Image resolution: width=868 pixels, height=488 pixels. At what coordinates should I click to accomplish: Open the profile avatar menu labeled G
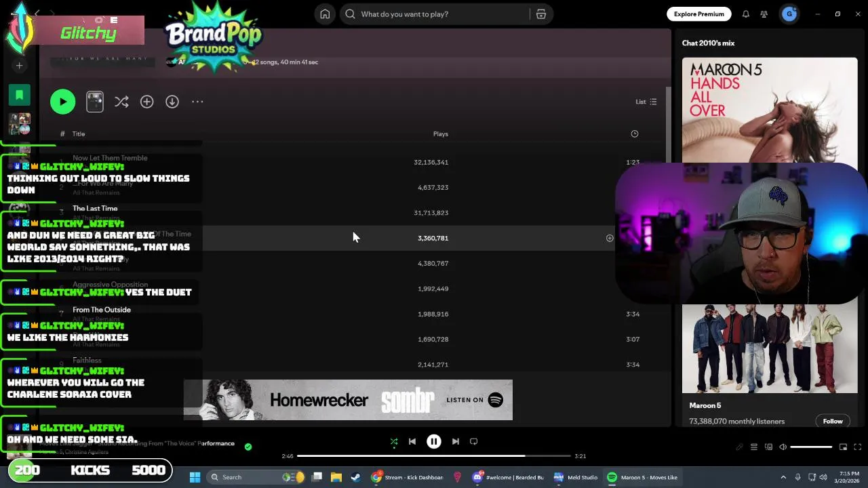(789, 14)
